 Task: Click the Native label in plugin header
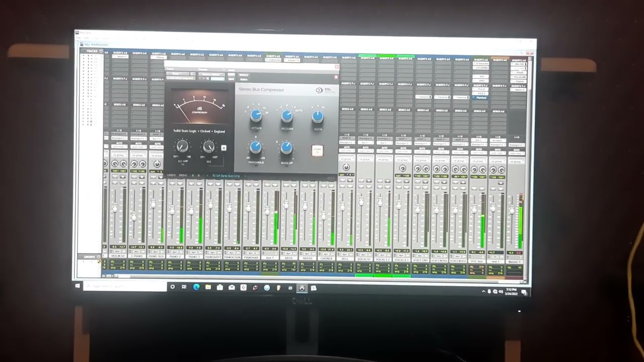coord(244,79)
